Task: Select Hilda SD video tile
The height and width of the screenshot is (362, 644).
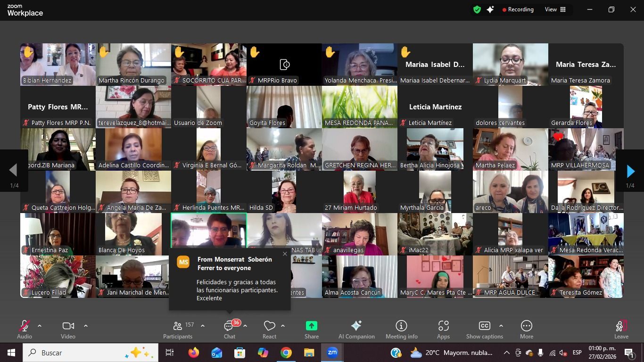Action: (284, 192)
